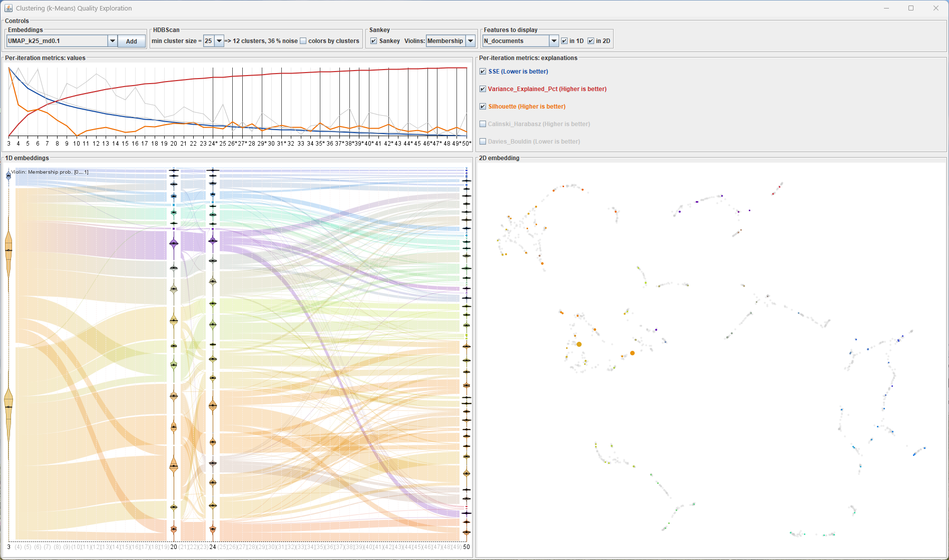This screenshot has width=949, height=560.
Task: Click the right large orange scatter point
Action: click(633, 353)
